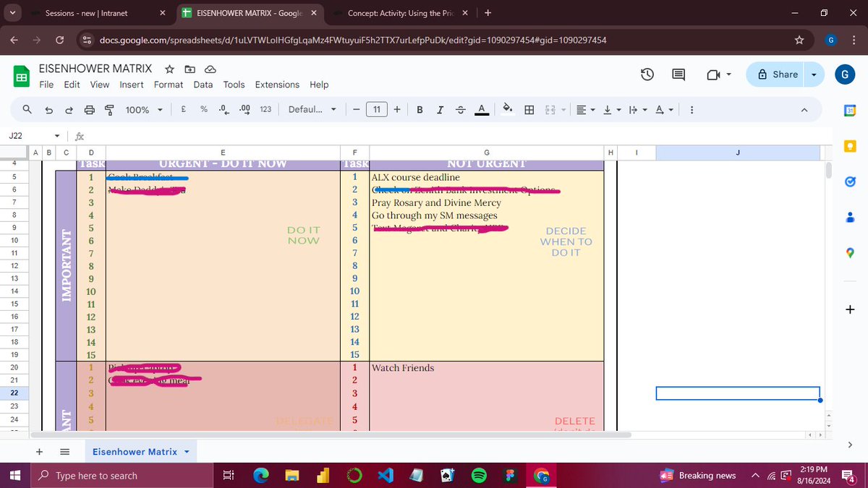Toggle strikethrough formatting
This screenshot has height=488, width=868.
click(460, 110)
